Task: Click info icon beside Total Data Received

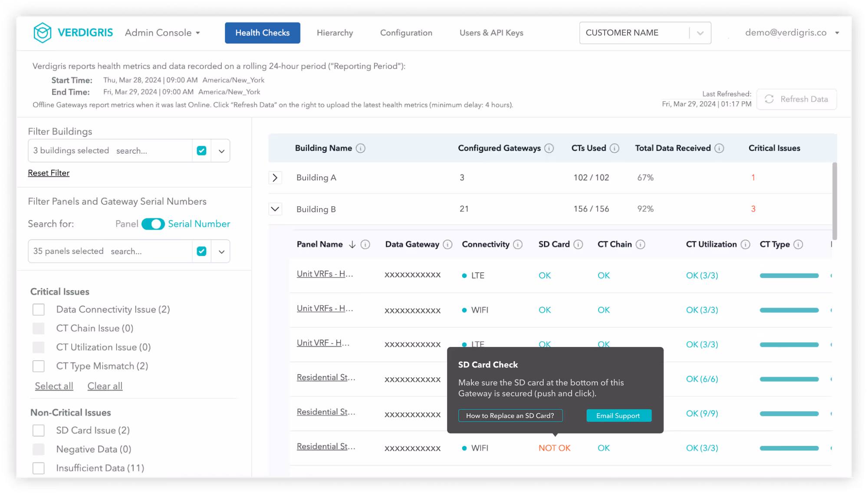Action: coord(719,148)
